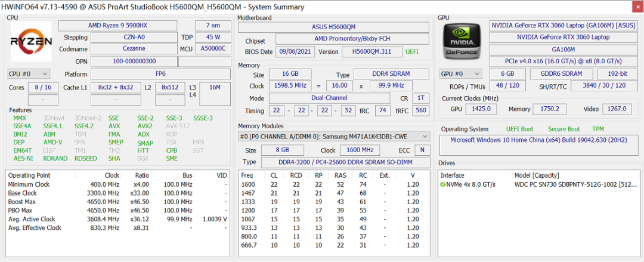Click the green UEFI label near BIOS version

click(413, 52)
